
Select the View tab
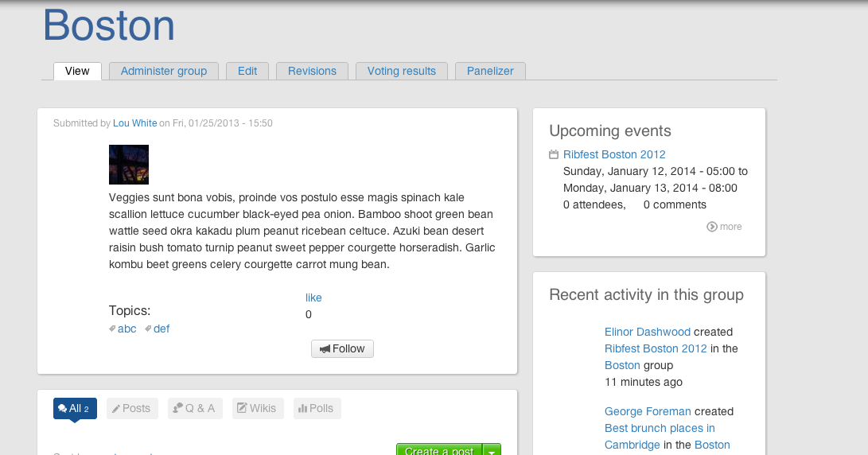click(x=77, y=71)
